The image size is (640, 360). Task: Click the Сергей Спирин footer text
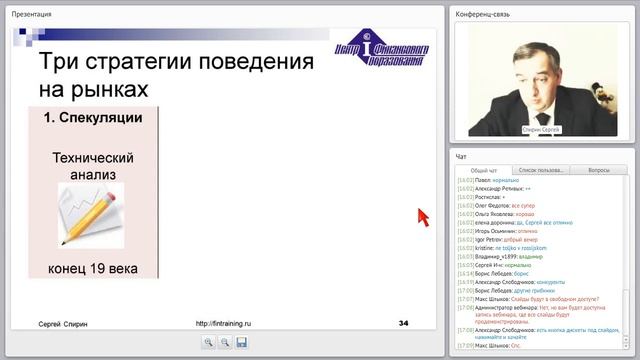63,324
